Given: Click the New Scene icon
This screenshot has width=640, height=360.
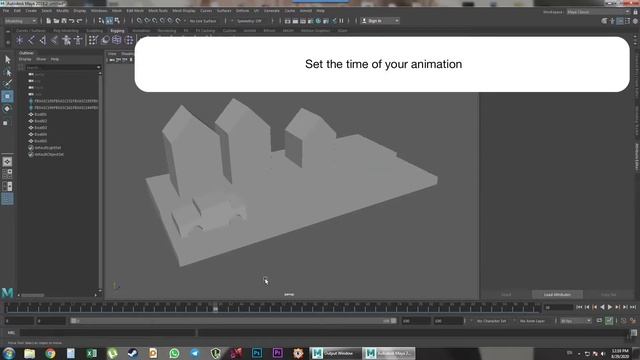Looking at the screenshot, I should (x=49, y=21).
